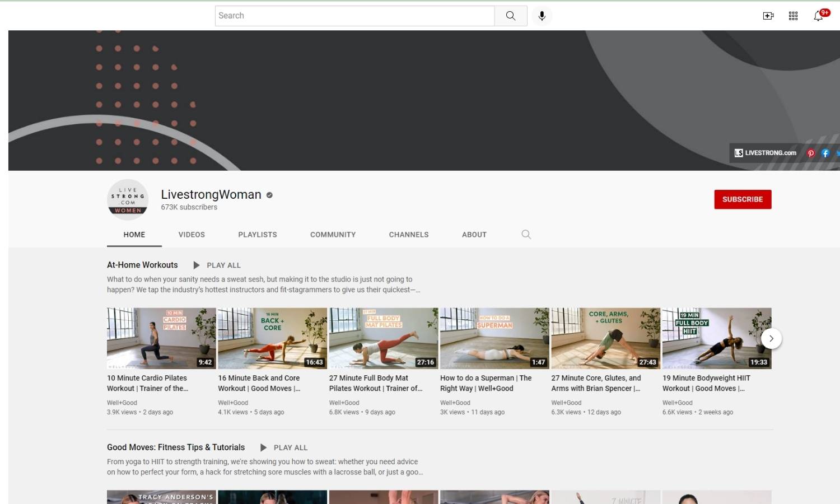Image resolution: width=840 pixels, height=504 pixels.
Task: Click Well+Good under the Cardio Pilates video
Action: 122,403
